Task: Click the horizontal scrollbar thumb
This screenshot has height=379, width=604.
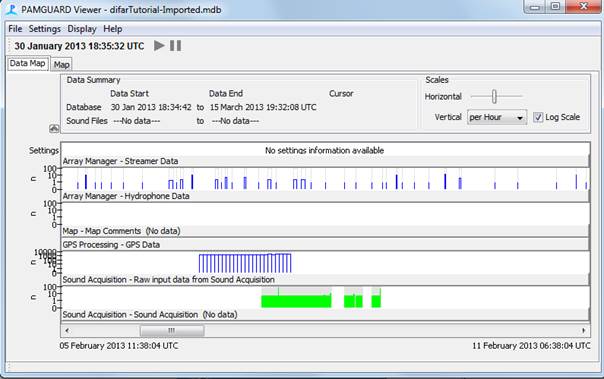Action: pos(172,330)
